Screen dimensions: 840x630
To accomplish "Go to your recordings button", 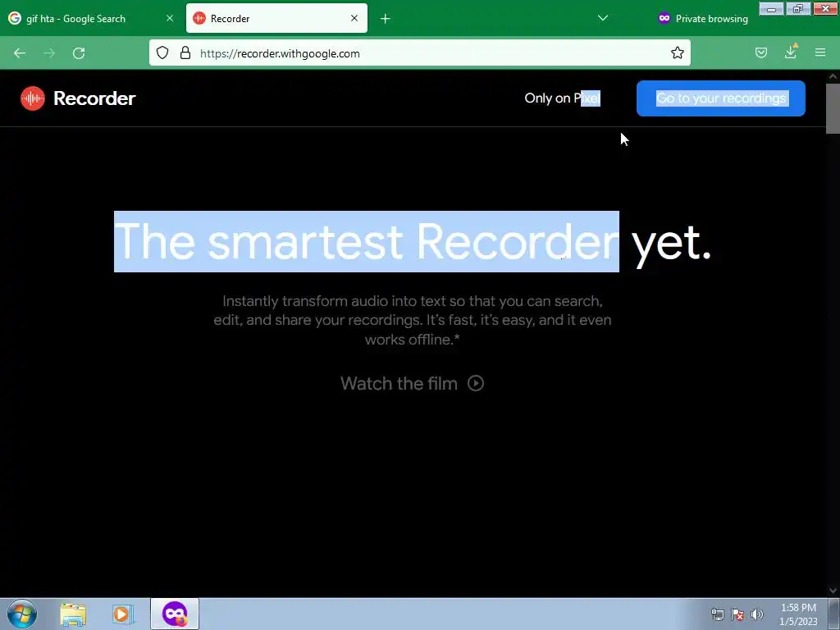I will (x=720, y=98).
